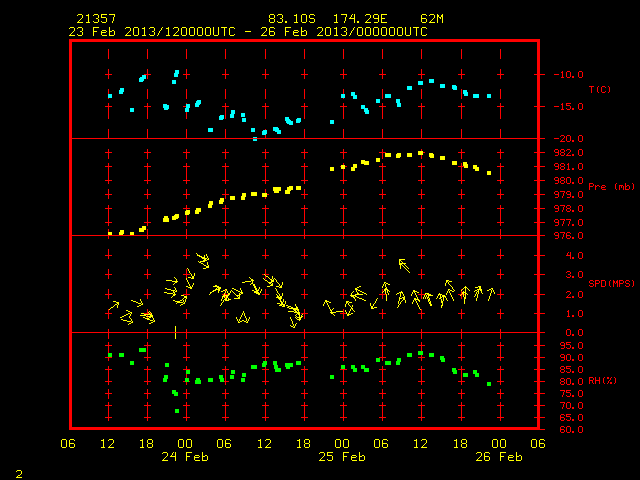The height and width of the screenshot is (480, 640).
Task: Click the 62M elevation text
Action: coord(431,19)
